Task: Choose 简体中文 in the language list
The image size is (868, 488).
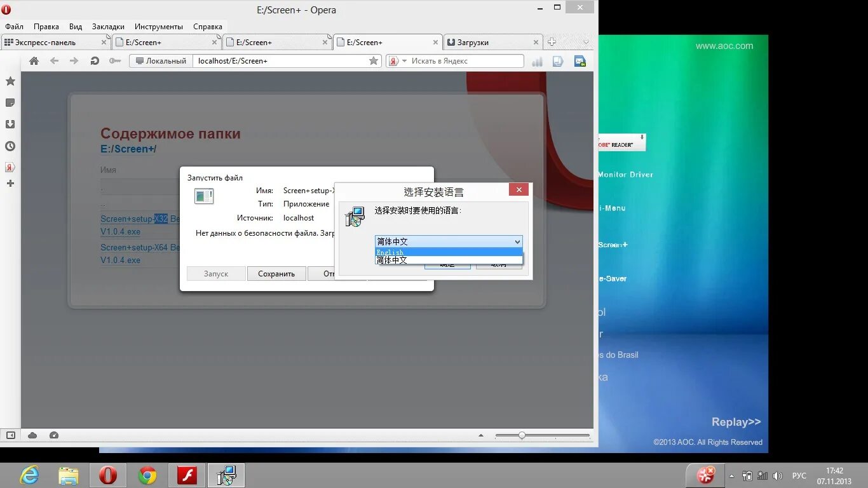Action: point(449,260)
